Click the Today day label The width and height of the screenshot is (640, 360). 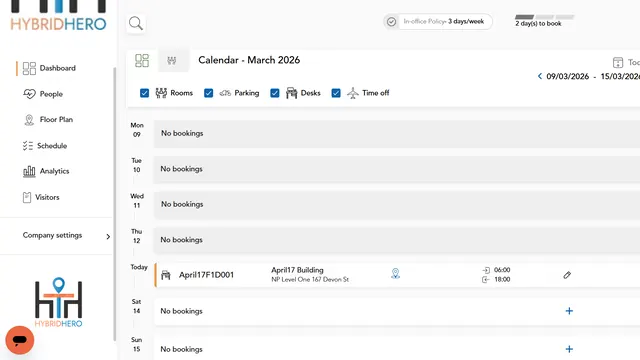click(139, 267)
